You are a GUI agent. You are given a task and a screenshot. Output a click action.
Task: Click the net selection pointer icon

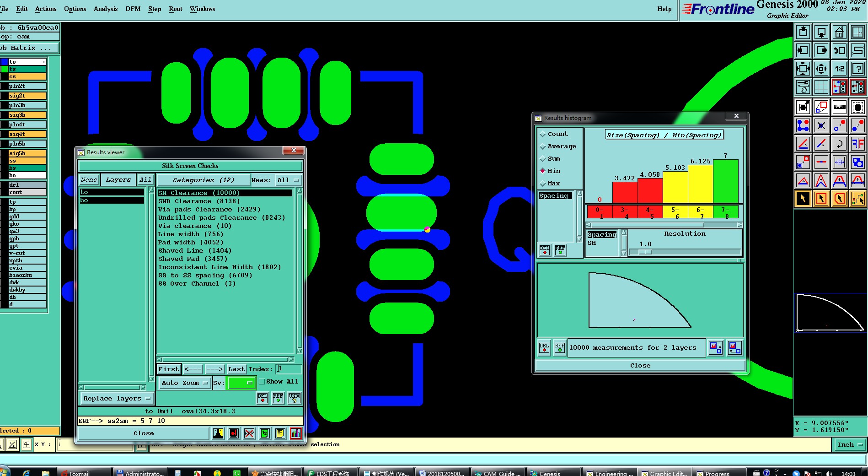(x=857, y=199)
